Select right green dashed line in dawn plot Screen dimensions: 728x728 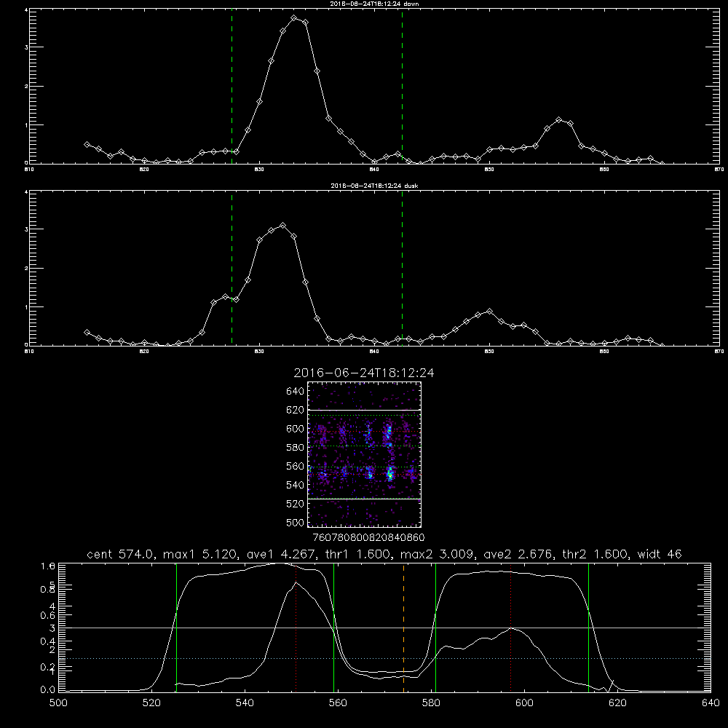tap(402, 87)
